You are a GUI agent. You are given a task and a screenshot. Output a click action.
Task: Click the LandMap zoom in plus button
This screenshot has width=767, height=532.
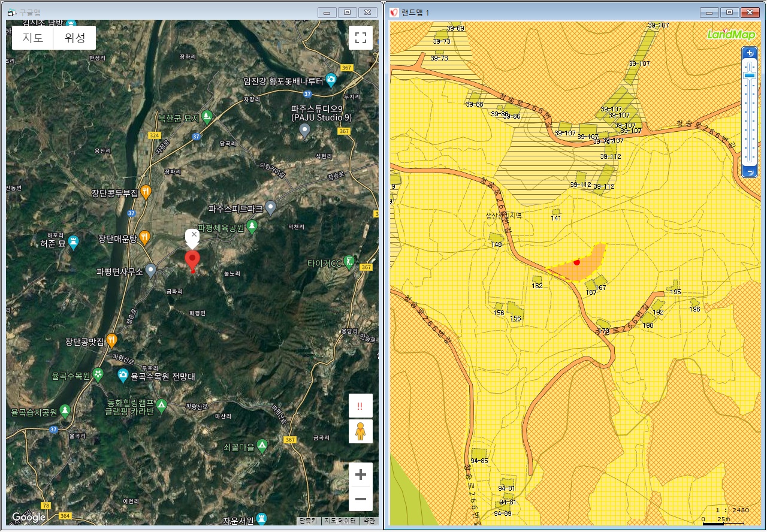coord(749,53)
